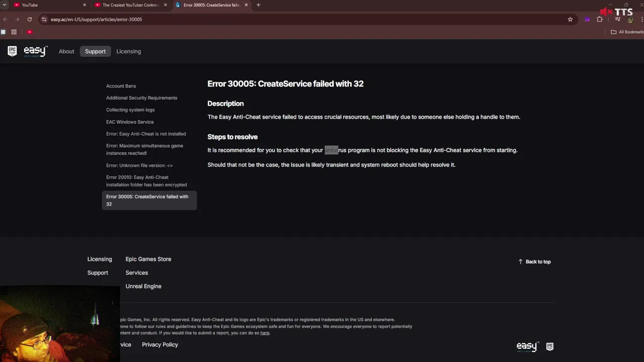Open Maximum simultaneous game instances article
This screenshot has width=644, height=362.
(x=144, y=149)
